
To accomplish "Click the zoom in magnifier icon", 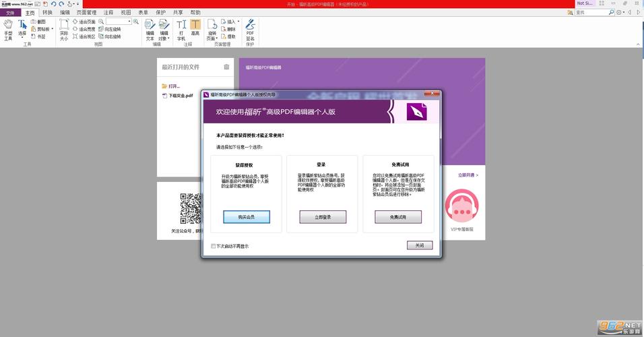I will click(136, 22).
